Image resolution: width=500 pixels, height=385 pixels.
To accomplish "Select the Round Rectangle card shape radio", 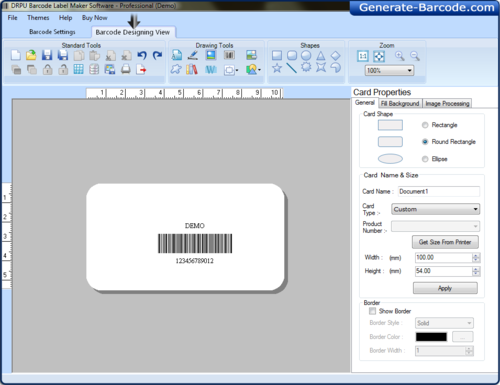I will (x=425, y=142).
